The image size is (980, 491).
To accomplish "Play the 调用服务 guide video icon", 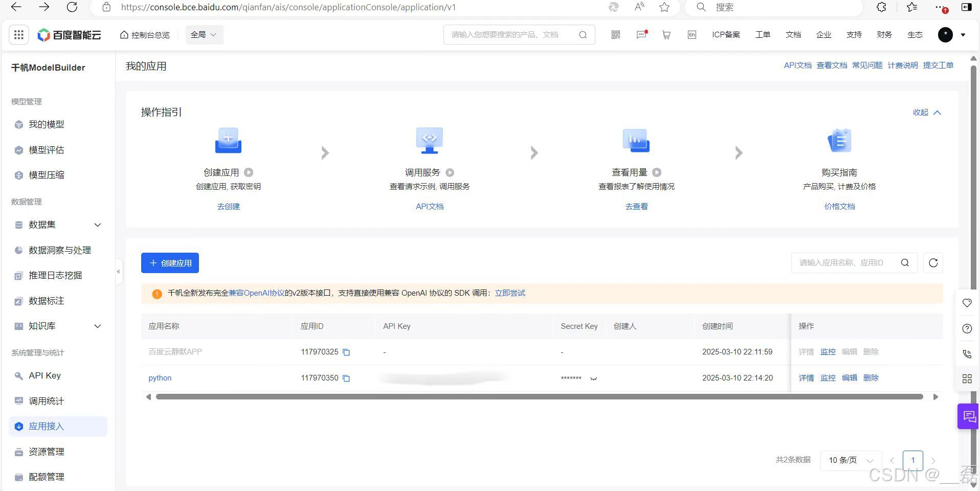I will pos(450,172).
